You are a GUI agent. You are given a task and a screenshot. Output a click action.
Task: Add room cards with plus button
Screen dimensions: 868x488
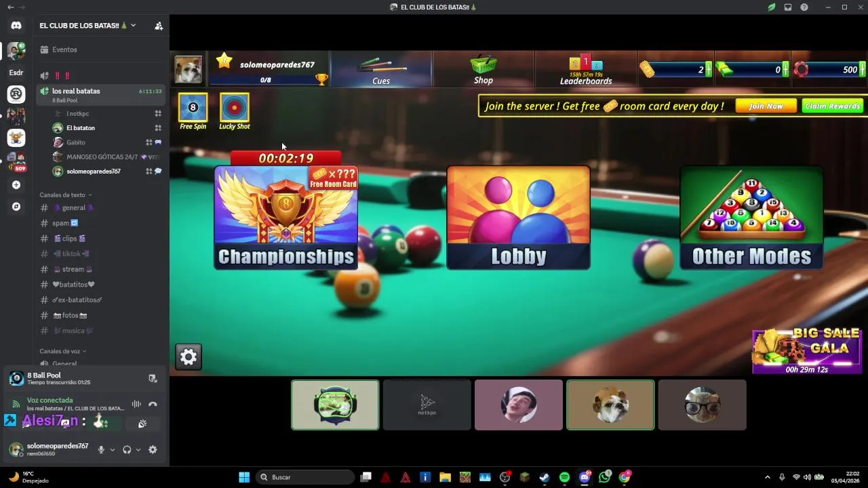[x=708, y=69]
